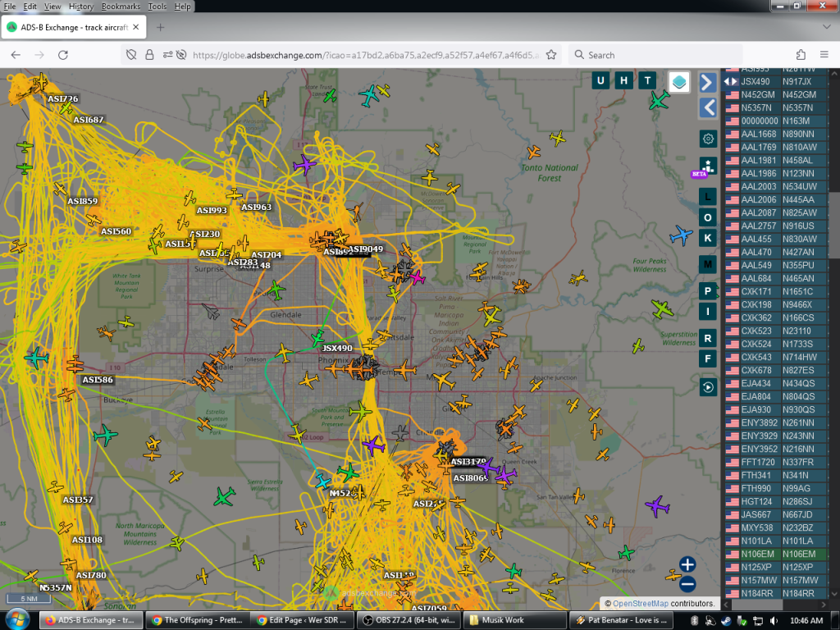Open the Firefox hamburger menu
Viewport: 840px width, 630px height.
824,55
